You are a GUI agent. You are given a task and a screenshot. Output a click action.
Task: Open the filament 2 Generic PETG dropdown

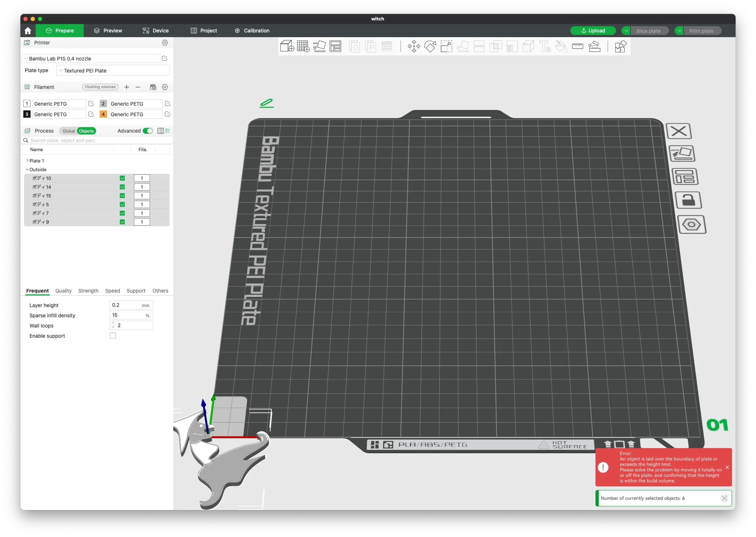click(x=135, y=104)
